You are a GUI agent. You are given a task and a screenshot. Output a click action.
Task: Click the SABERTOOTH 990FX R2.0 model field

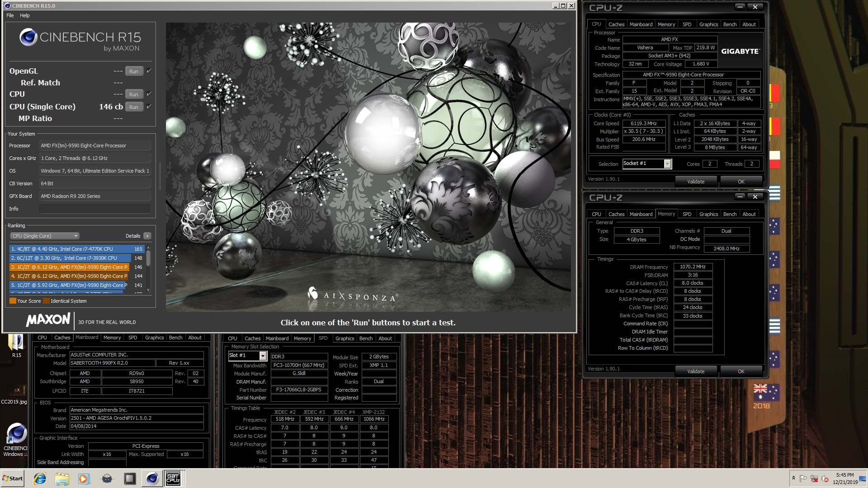112,363
